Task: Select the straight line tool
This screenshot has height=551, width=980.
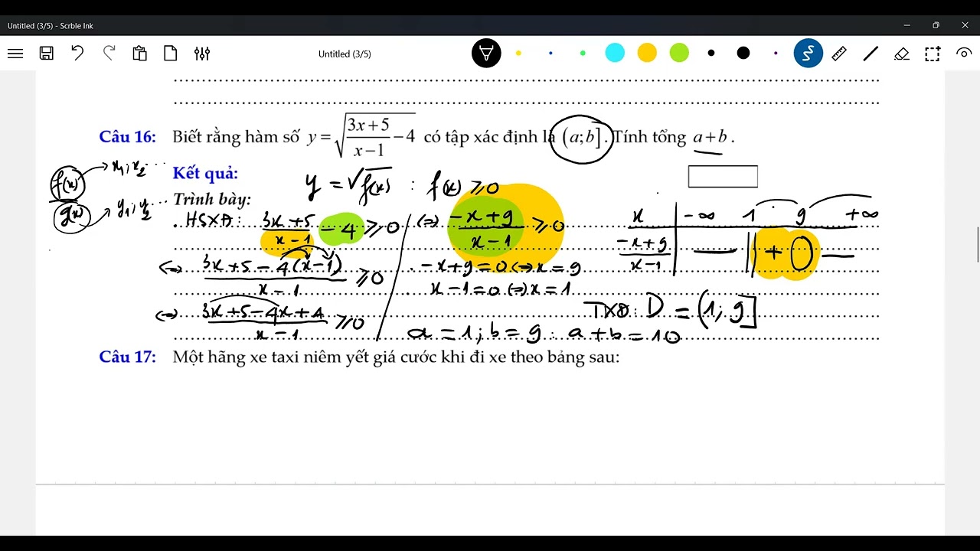Action: (871, 54)
